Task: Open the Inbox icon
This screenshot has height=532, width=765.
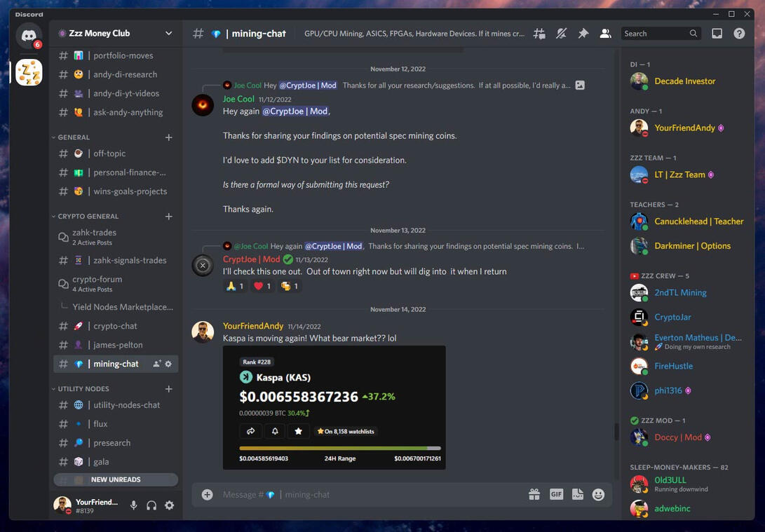Action: (717, 33)
